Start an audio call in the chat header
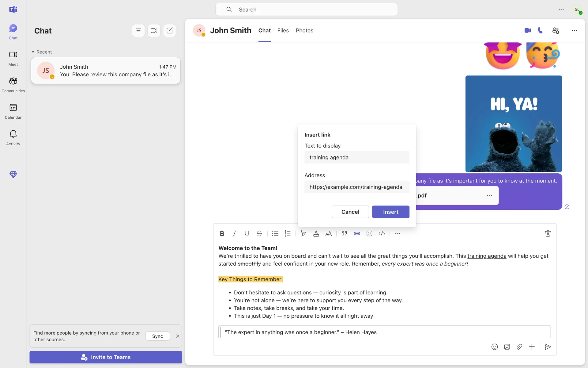This screenshot has width=588, height=368. coord(540,30)
